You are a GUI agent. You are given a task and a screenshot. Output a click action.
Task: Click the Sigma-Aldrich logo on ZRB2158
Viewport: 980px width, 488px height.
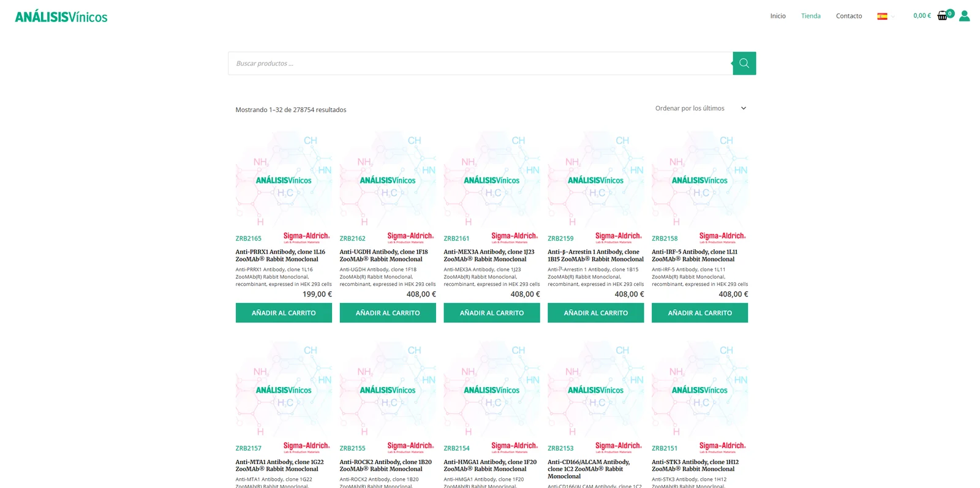pos(723,238)
